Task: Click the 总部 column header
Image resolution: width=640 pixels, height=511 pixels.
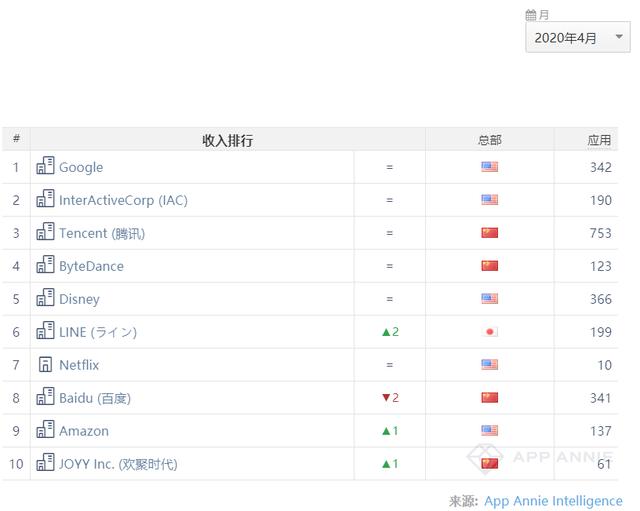Action: [x=489, y=140]
